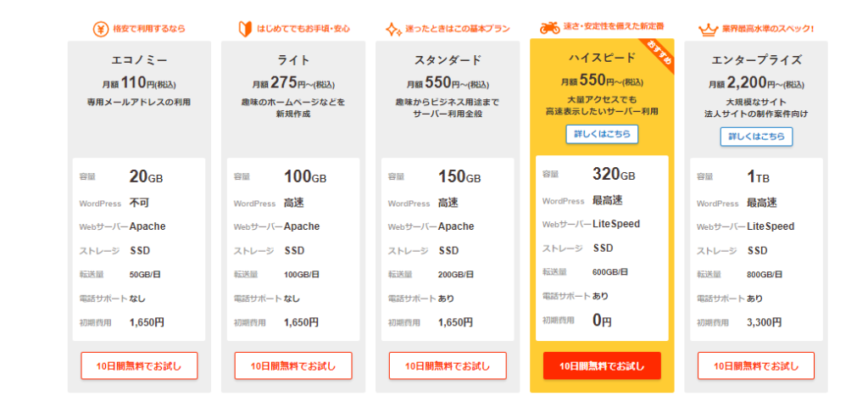Click the エンタープライズ plan title
Viewport: 868px width, 402px height.
(x=756, y=60)
